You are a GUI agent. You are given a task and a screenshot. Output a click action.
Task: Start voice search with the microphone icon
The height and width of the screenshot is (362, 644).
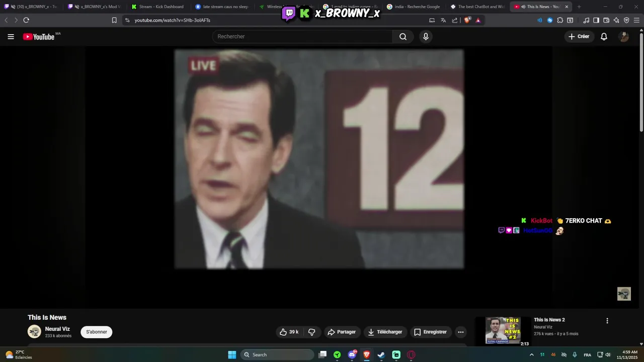426,37
